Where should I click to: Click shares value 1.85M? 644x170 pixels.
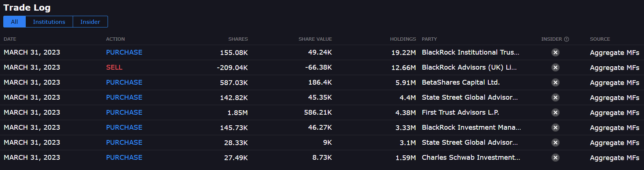tap(238, 113)
